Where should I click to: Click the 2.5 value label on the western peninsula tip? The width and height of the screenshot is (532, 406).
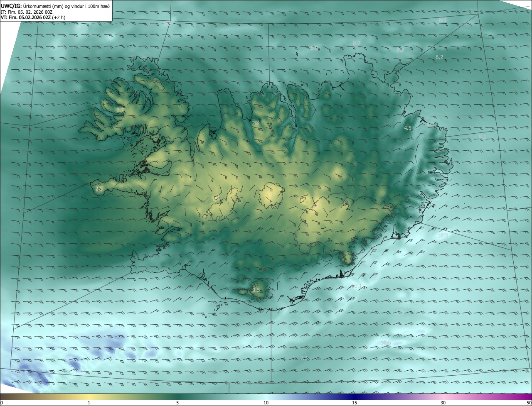coord(99,188)
